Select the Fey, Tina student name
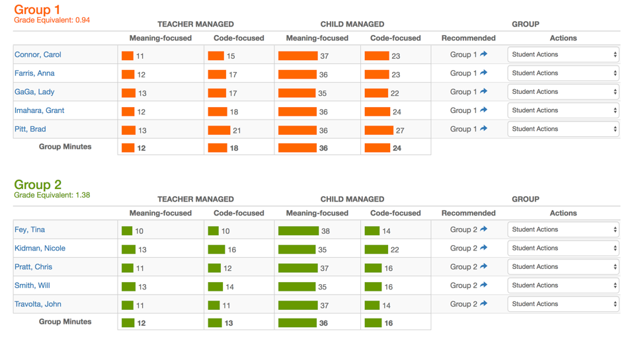644x337 pixels. tap(30, 230)
